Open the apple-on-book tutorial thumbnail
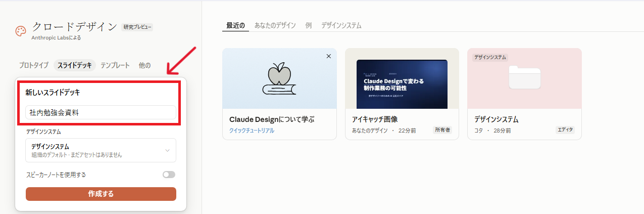The height and width of the screenshot is (214, 644). 279,78
